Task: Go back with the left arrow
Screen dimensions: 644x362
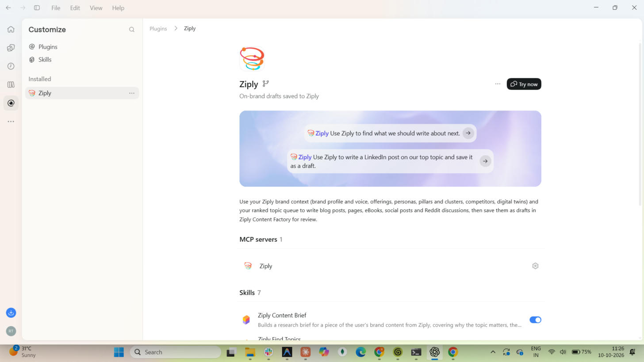Action: [8, 8]
